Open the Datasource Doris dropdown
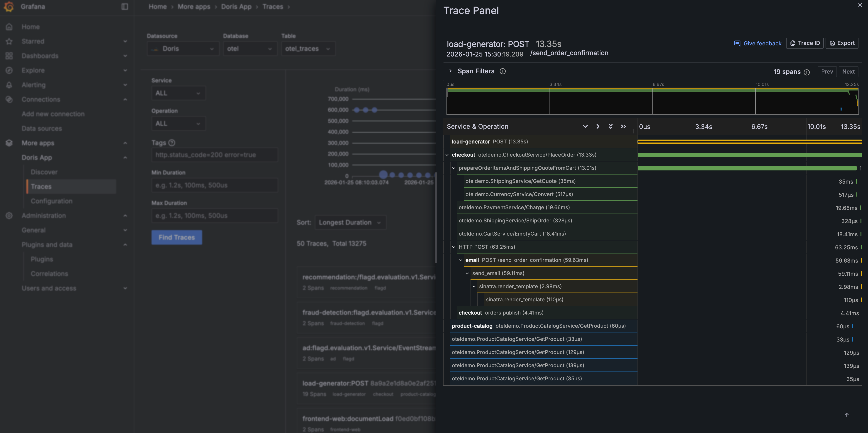Viewport: 868px width, 433px height. 183,49
